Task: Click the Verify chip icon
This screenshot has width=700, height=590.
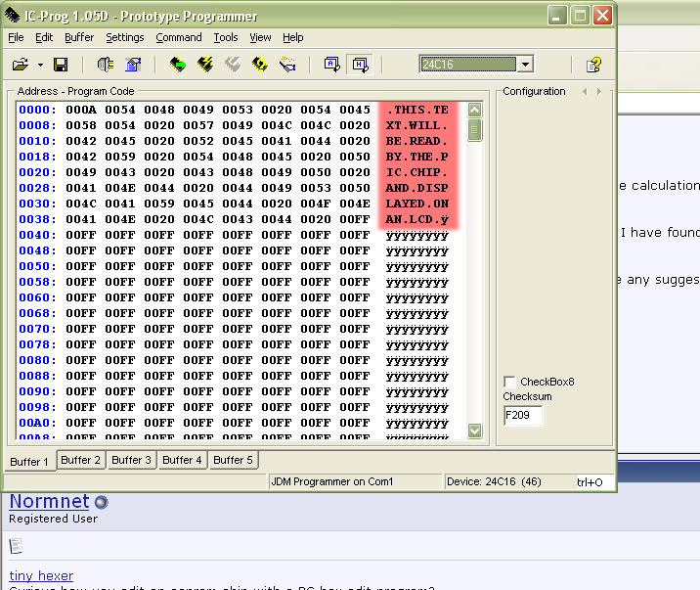Action: click(260, 65)
